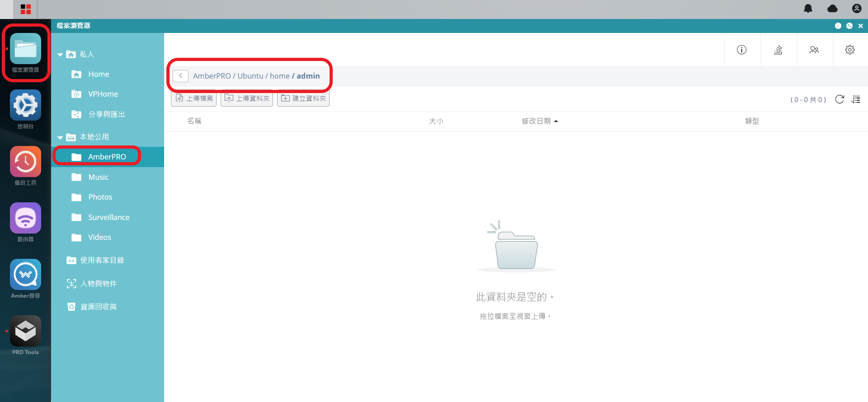Click the 上傳檔案 upload file button
Screen dimensions: 868x402
[194, 98]
